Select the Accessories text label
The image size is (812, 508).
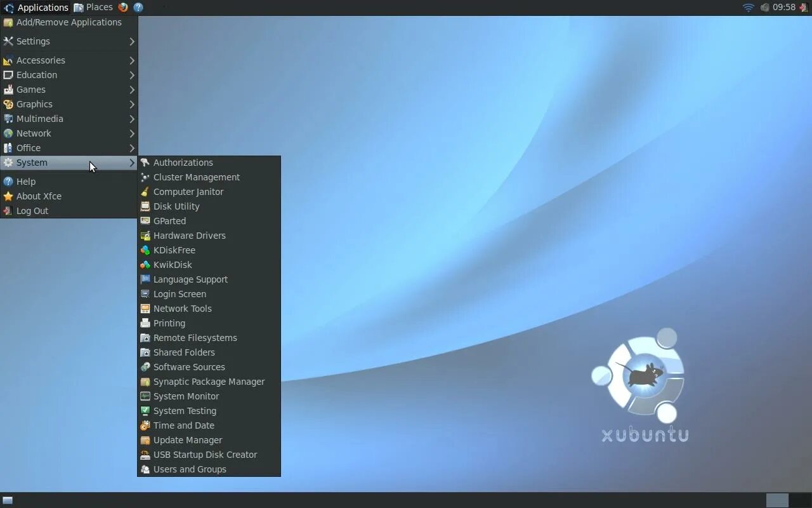coord(41,60)
